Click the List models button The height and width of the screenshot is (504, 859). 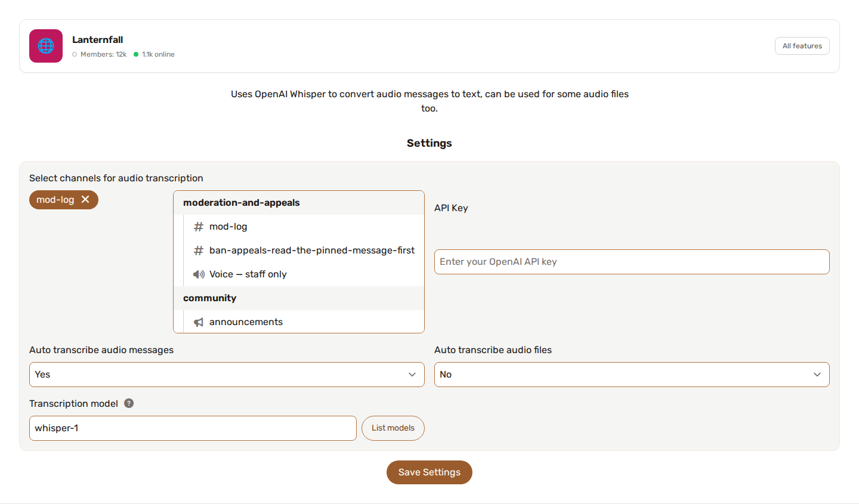tap(393, 428)
